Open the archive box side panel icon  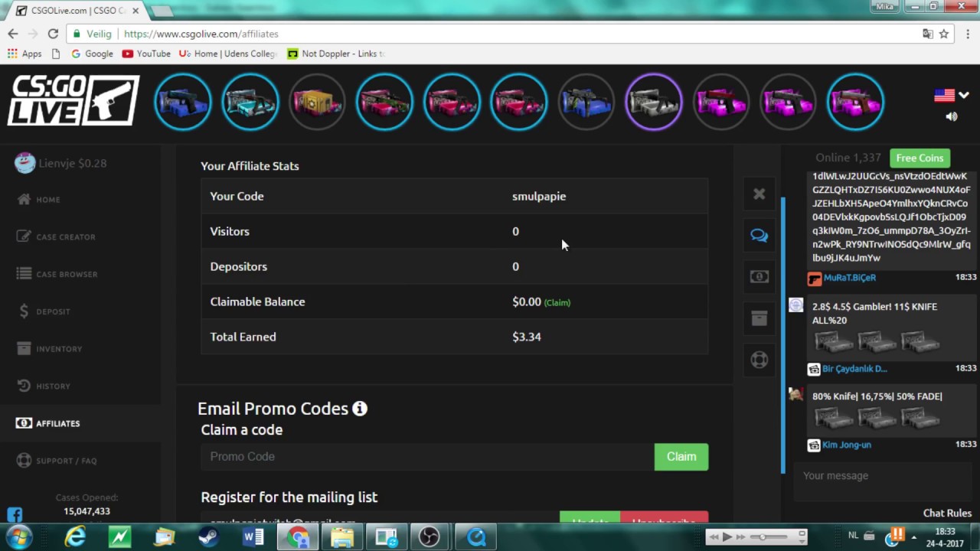(759, 318)
